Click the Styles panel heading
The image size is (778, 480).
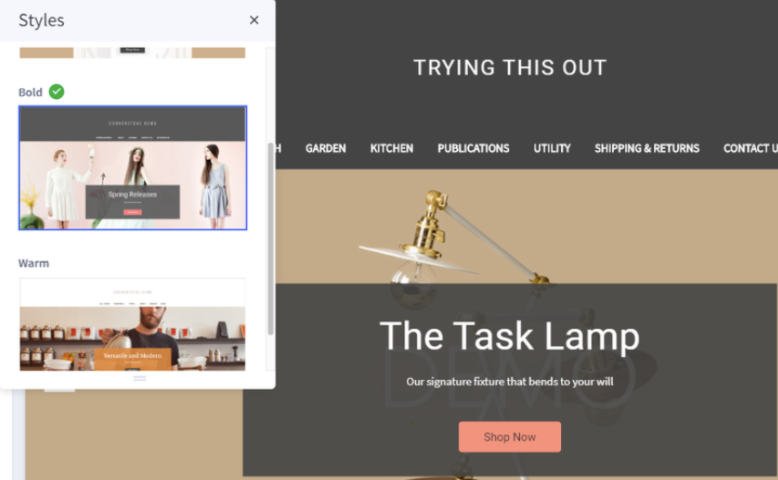pyautogui.click(x=42, y=20)
